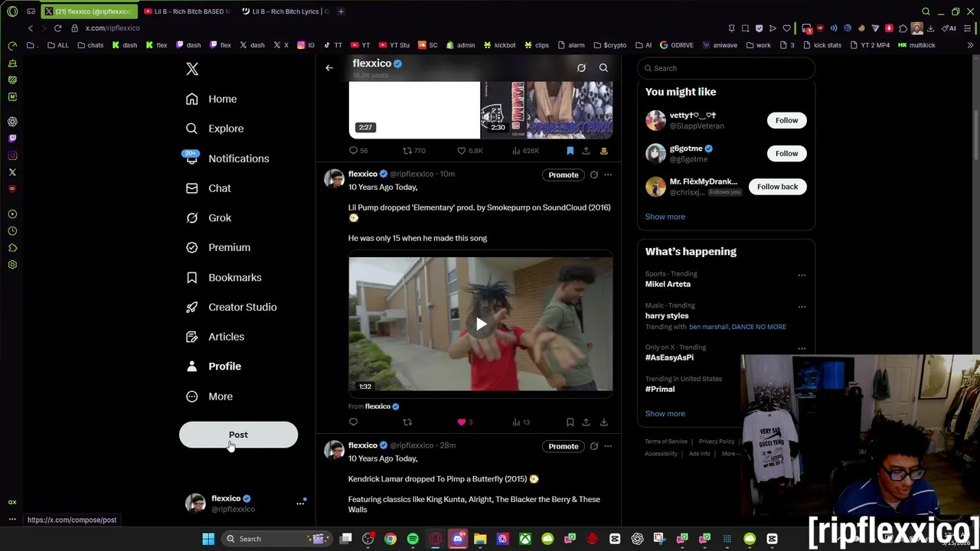Promote the Lil Pump Elementary post
980x551 pixels.
(x=563, y=174)
